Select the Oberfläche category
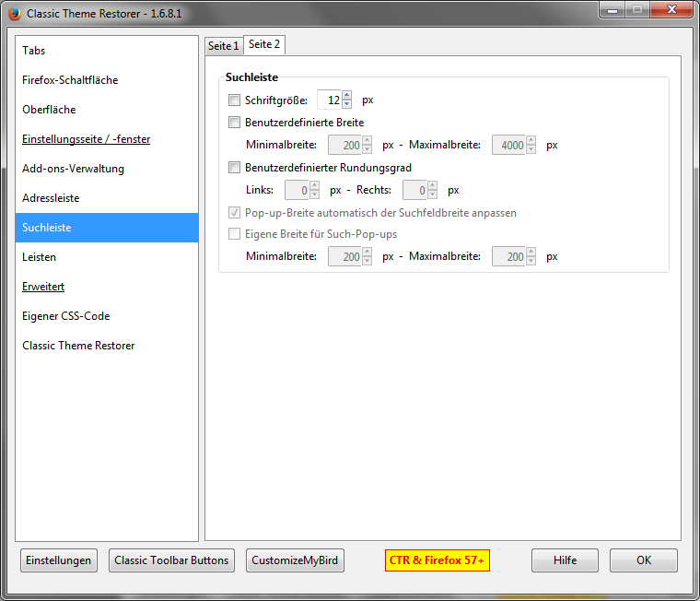The image size is (700, 601). (107, 110)
